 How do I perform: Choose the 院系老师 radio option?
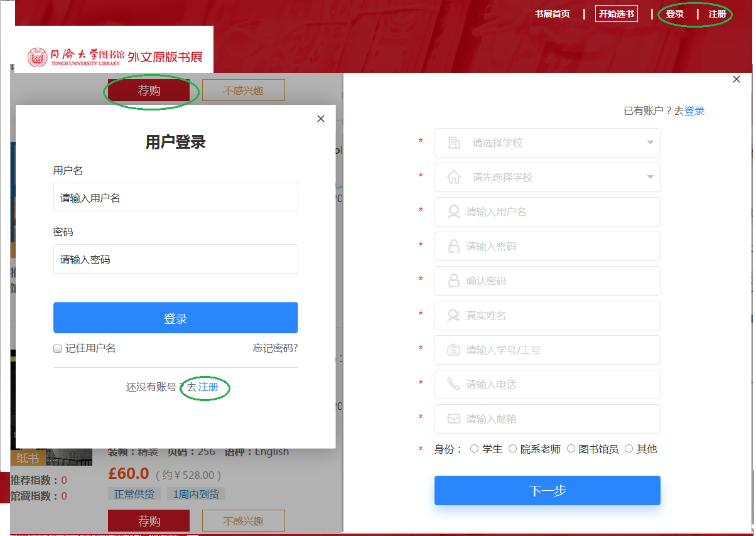pos(512,449)
